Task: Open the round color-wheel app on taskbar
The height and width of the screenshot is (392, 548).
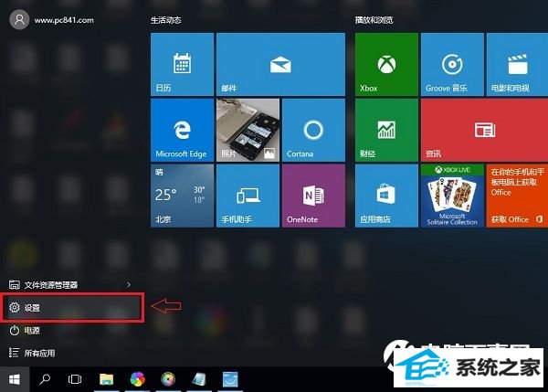Action: pyautogui.click(x=168, y=379)
